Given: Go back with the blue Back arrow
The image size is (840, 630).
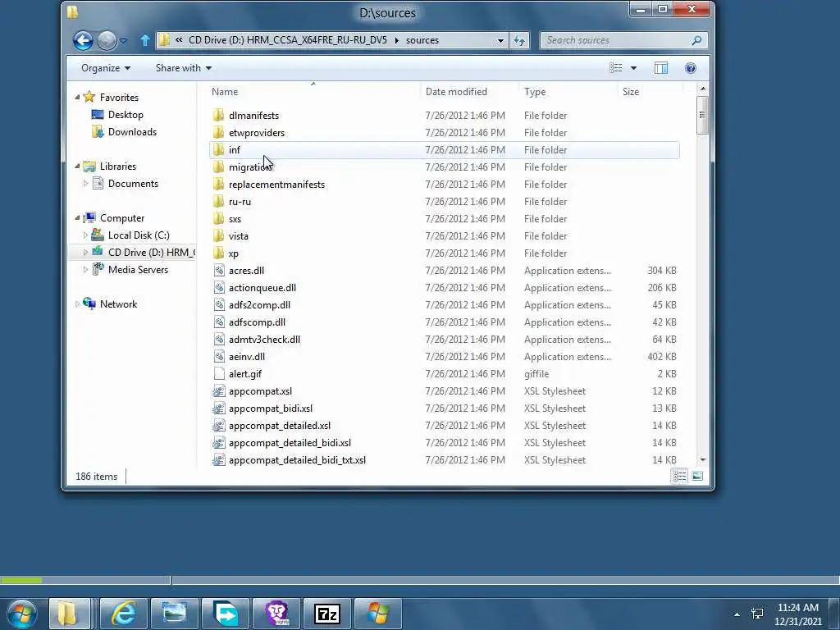Looking at the screenshot, I should (x=83, y=40).
